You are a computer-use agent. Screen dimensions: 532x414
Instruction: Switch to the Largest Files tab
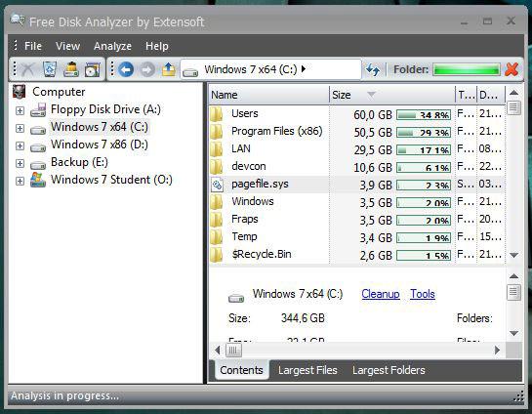[307, 370]
